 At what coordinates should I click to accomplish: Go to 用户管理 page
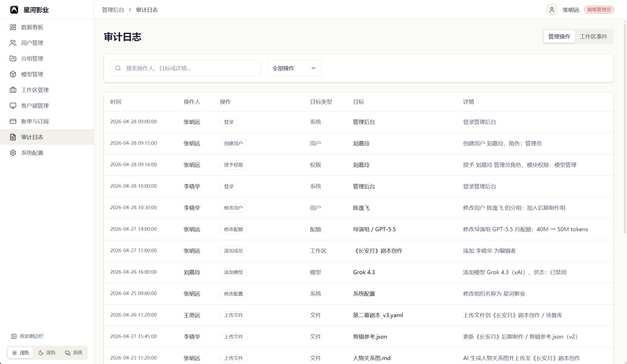pos(47,43)
